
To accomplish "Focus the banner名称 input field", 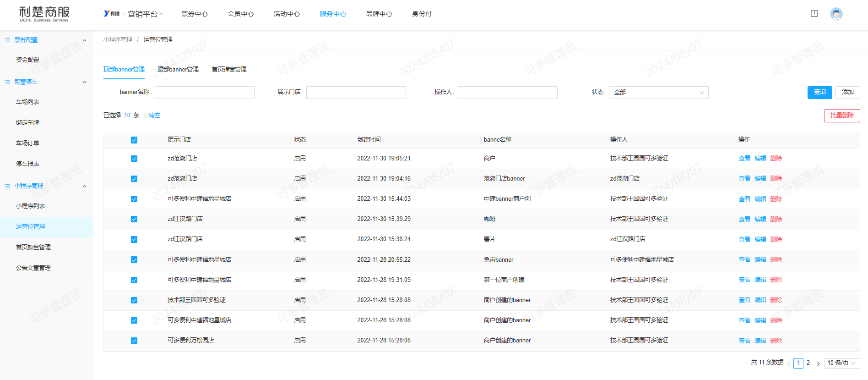I will [205, 93].
